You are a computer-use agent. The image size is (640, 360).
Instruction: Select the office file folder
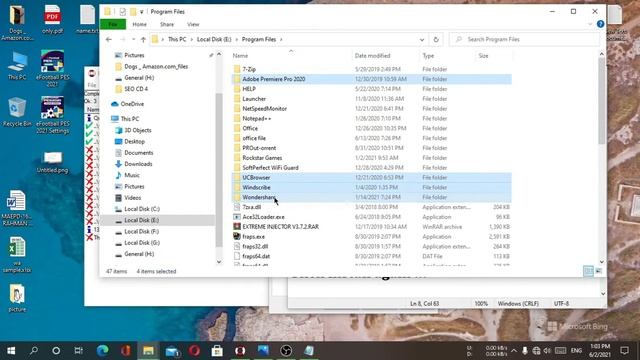371,138
